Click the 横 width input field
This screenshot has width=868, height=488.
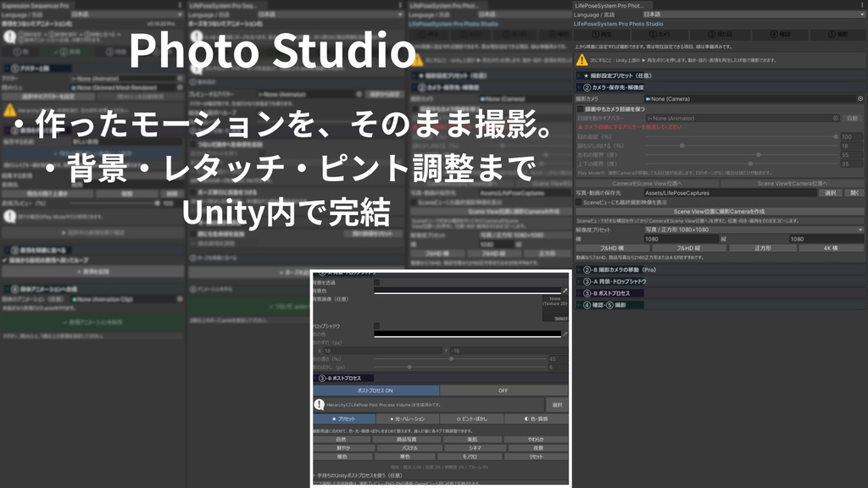pos(681,239)
